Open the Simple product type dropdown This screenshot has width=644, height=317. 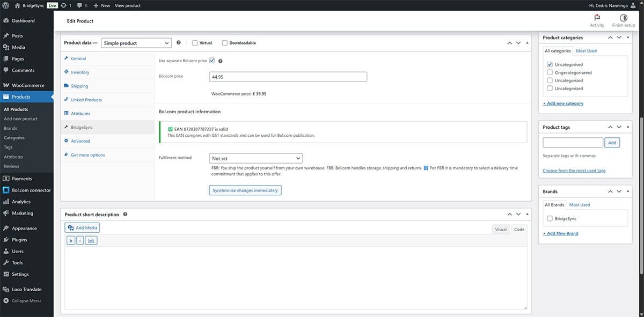tap(136, 43)
